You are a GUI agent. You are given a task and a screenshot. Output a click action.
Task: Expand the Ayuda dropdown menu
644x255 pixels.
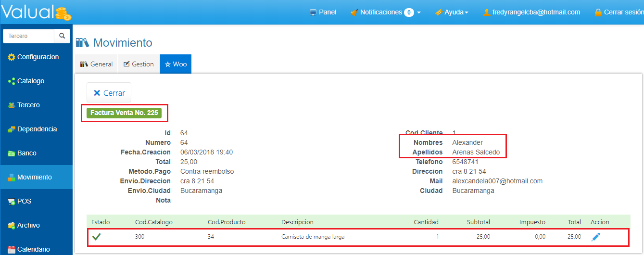pos(451,12)
